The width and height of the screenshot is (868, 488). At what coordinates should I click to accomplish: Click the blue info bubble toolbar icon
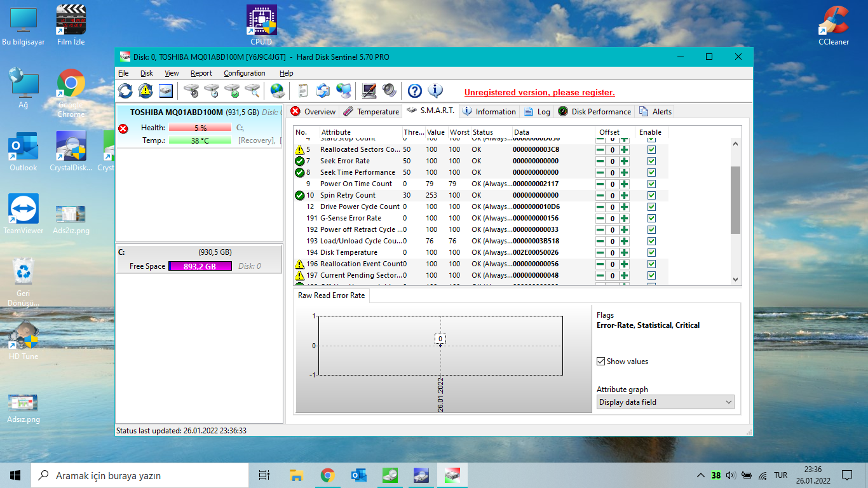pyautogui.click(x=435, y=91)
